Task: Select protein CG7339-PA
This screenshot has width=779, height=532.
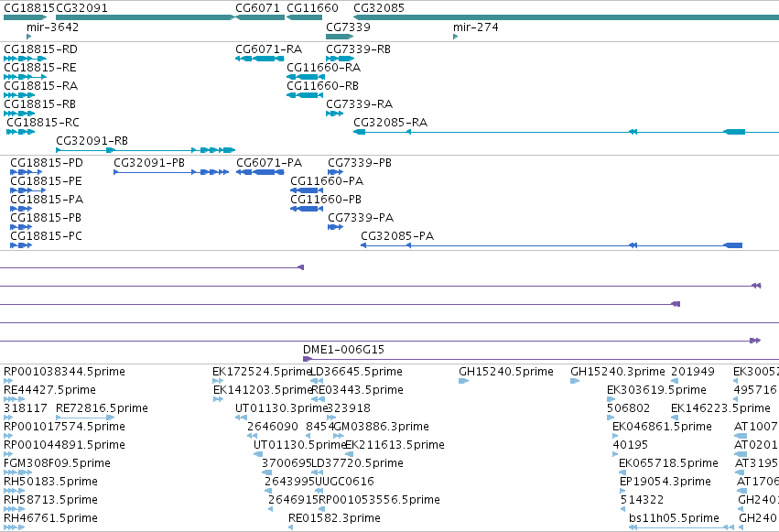Action: (x=361, y=218)
